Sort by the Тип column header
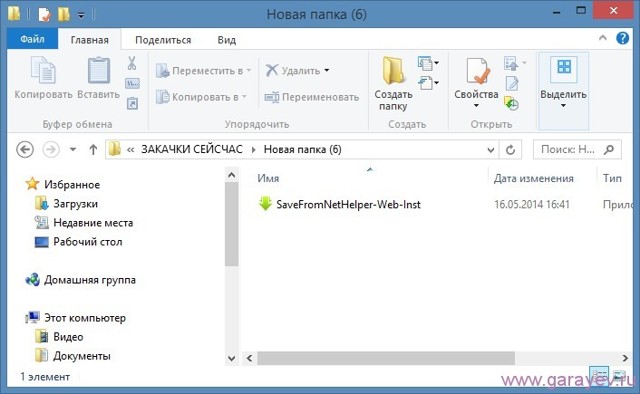Screen dimensions: 640x394 tap(612, 178)
